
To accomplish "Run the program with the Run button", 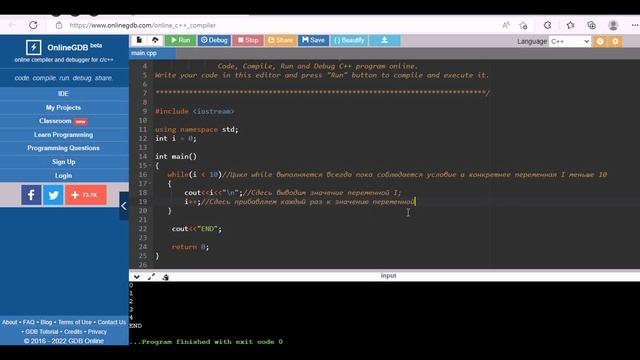I will pyautogui.click(x=180, y=40).
